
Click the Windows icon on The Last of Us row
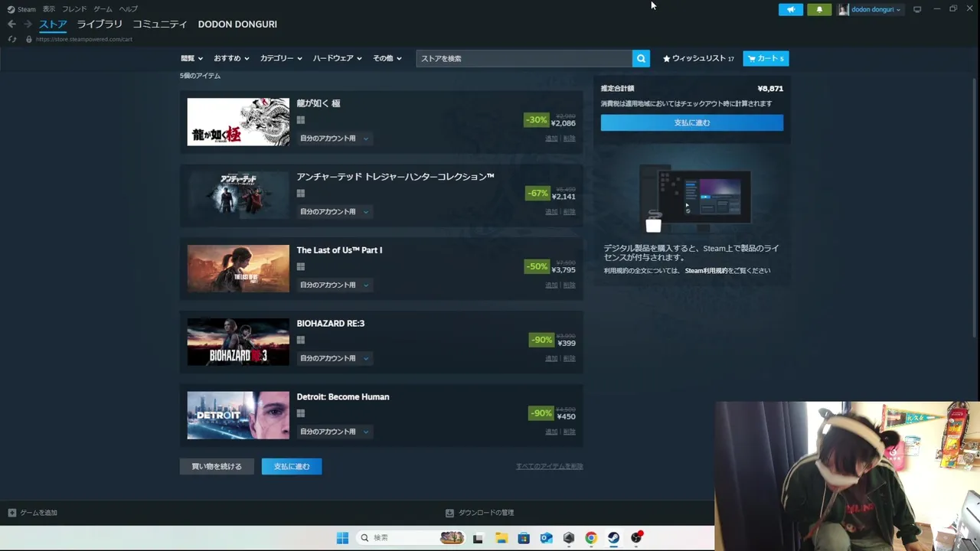click(x=301, y=267)
